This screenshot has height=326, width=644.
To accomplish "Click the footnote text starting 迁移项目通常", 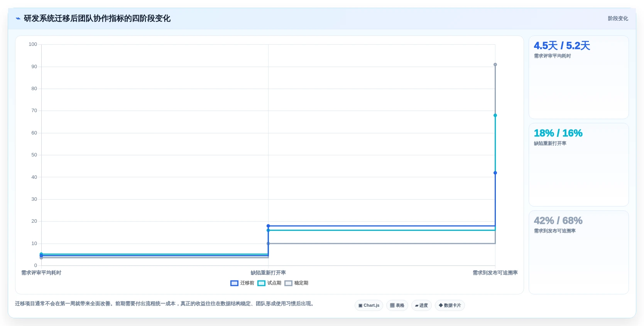I will pyautogui.click(x=165, y=304).
